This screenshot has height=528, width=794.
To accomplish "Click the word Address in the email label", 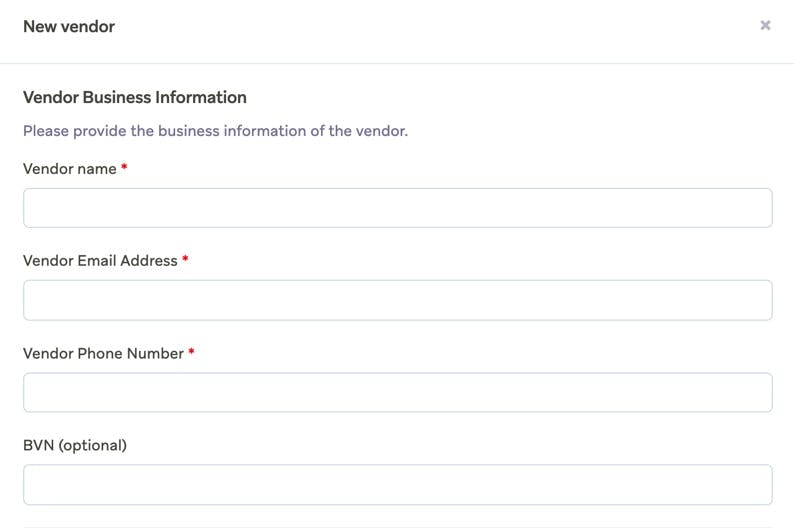I will tap(148, 261).
